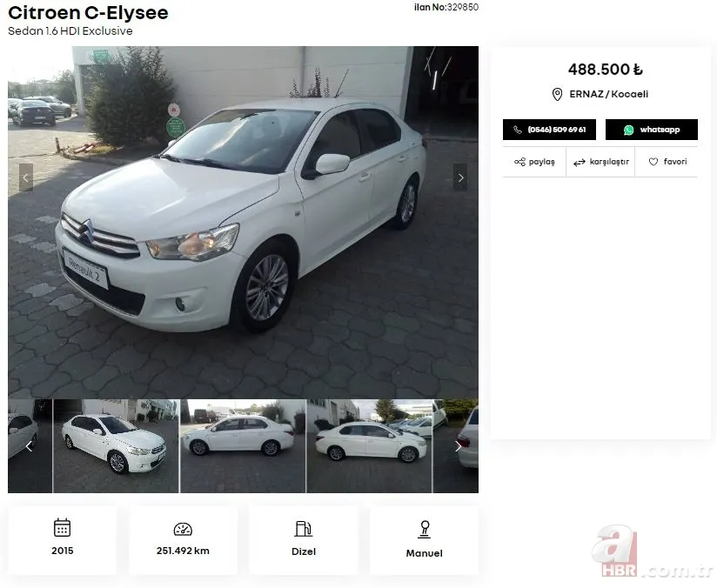Go back using the left photo chevron
The width and height of the screenshot is (717, 588).
24,177
